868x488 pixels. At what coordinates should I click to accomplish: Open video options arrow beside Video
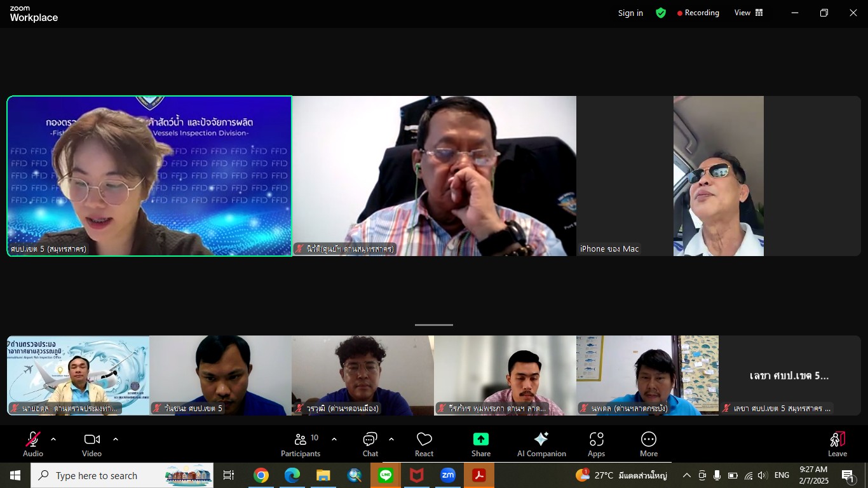pyautogui.click(x=116, y=439)
